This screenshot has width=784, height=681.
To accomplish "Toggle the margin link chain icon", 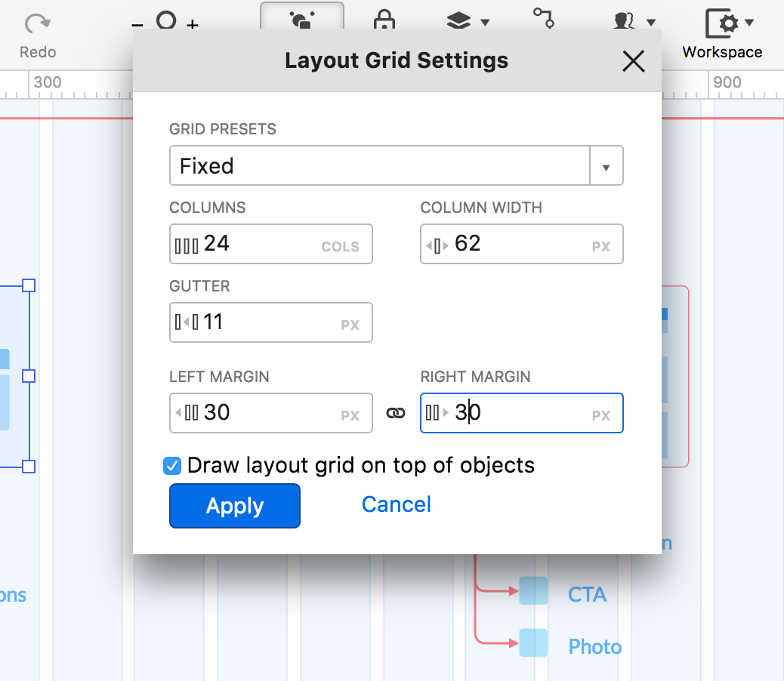I will pos(396,413).
